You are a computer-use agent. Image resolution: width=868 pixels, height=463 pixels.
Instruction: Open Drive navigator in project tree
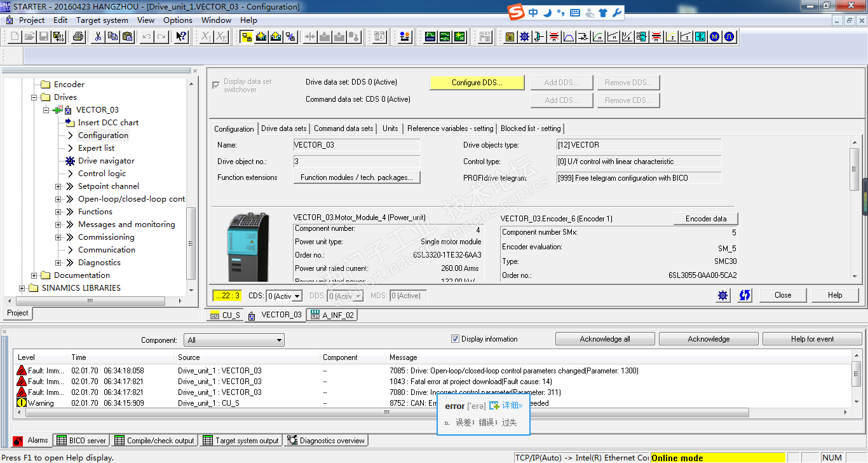pos(106,161)
